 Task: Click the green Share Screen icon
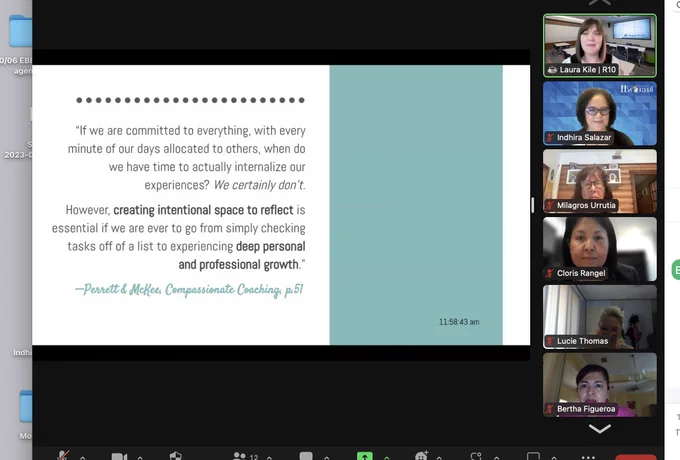[x=365, y=456]
